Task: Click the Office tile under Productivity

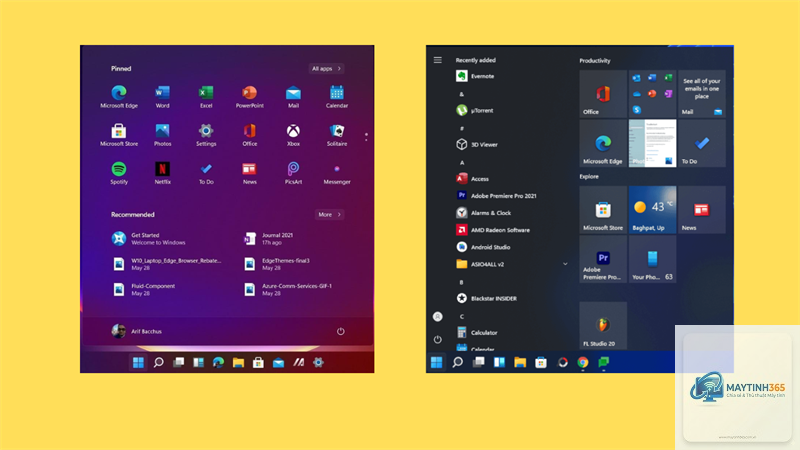Action: click(x=603, y=94)
